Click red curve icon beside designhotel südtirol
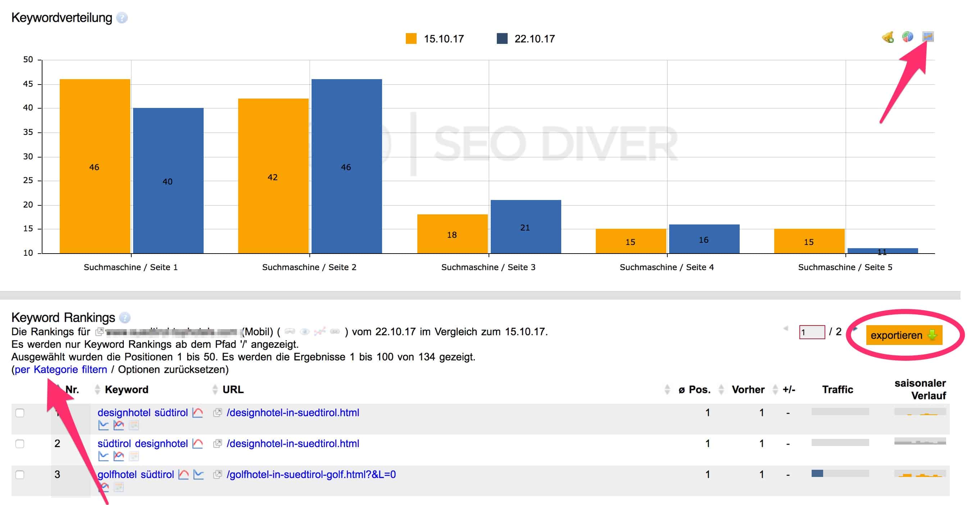Image resolution: width=980 pixels, height=505 pixels. (x=198, y=413)
